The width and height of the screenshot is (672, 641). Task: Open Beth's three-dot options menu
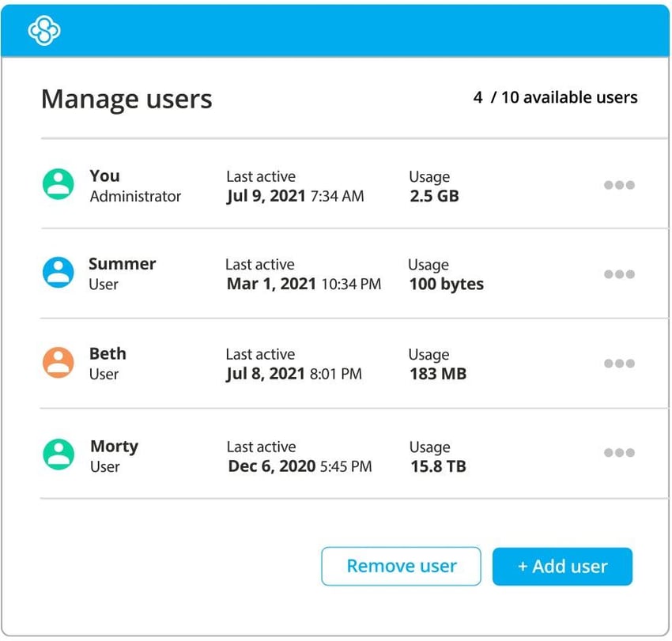click(x=619, y=363)
